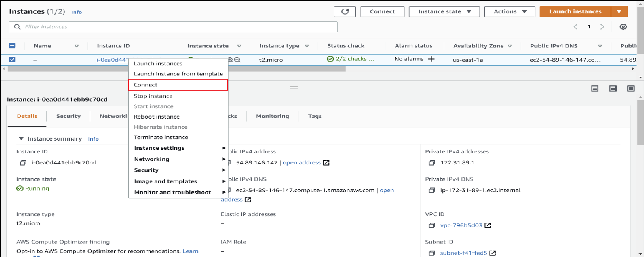Open the vpc-796b5d03 link
This screenshot has width=644, height=257.
[x=461, y=225]
